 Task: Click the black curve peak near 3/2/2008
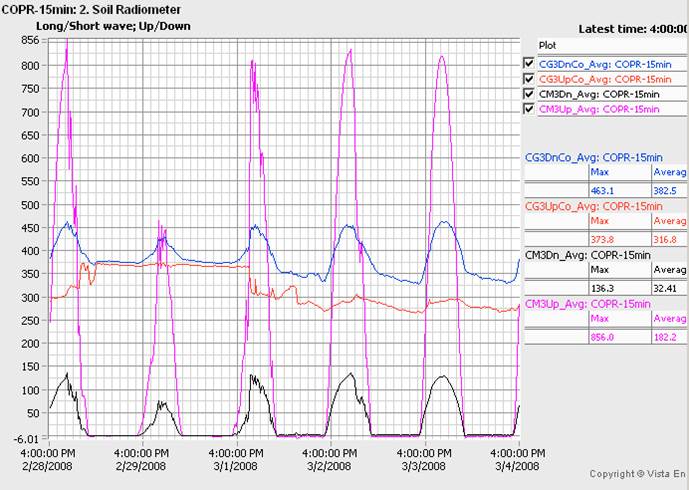(x=351, y=374)
